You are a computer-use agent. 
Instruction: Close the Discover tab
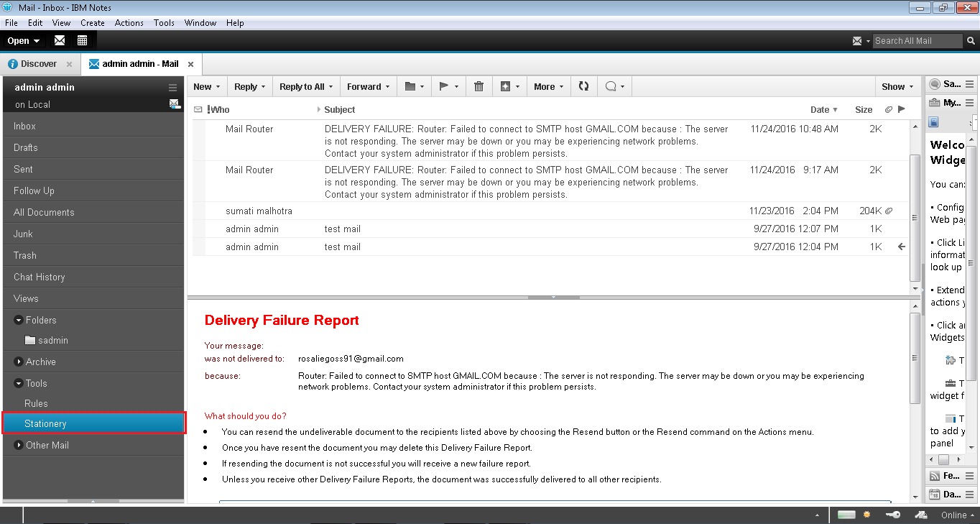(69, 64)
